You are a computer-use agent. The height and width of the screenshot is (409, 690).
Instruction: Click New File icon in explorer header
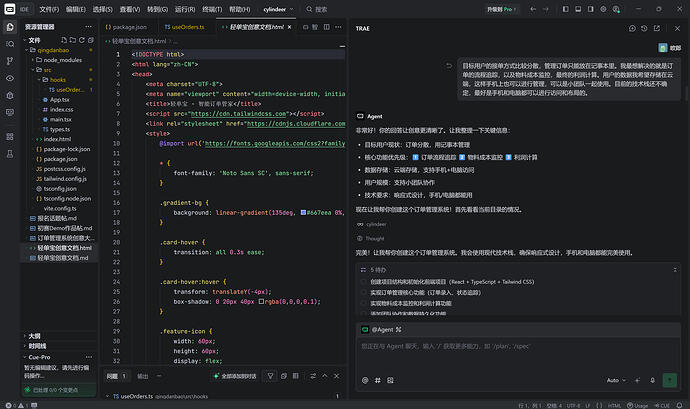point(64,40)
